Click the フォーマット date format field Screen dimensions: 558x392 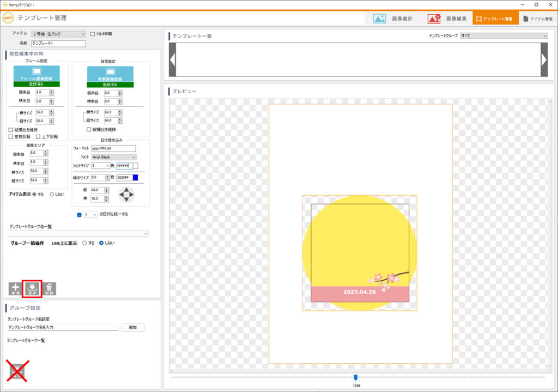(113, 148)
